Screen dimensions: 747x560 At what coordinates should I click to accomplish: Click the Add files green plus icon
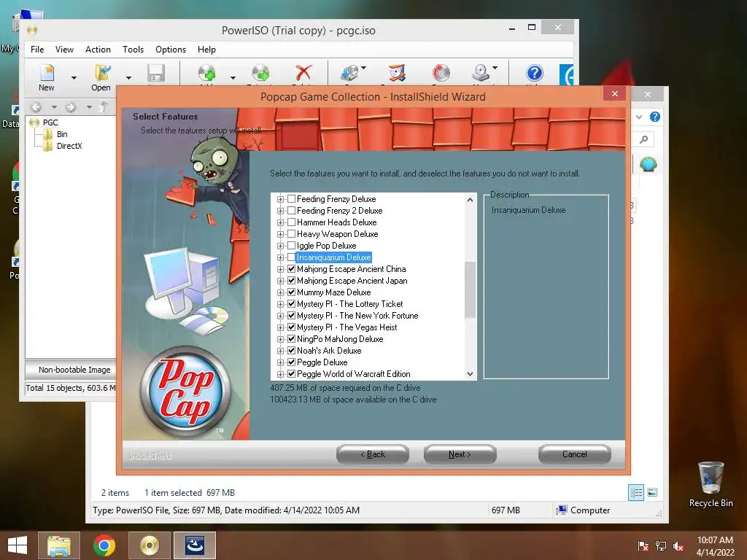206,74
